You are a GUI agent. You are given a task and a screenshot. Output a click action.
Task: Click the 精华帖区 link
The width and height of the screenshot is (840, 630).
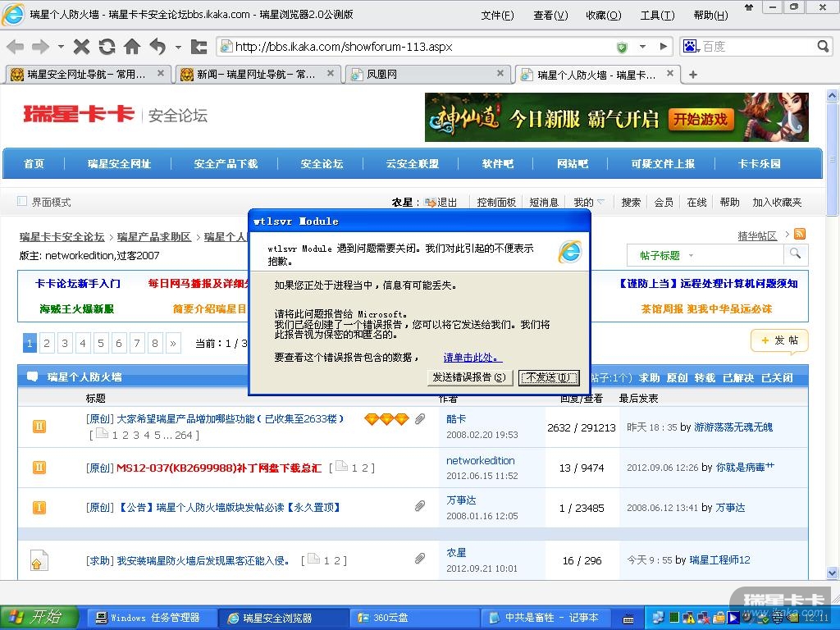coord(757,235)
